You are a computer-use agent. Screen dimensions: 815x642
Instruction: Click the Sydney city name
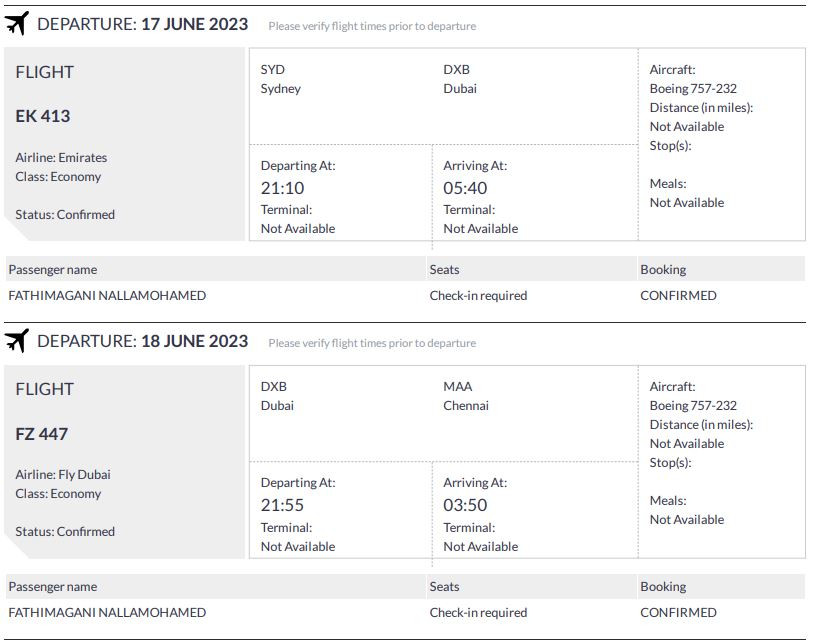pos(280,89)
